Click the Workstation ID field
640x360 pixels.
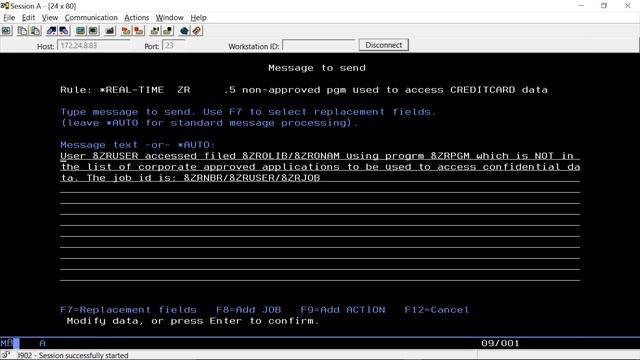[319, 45]
